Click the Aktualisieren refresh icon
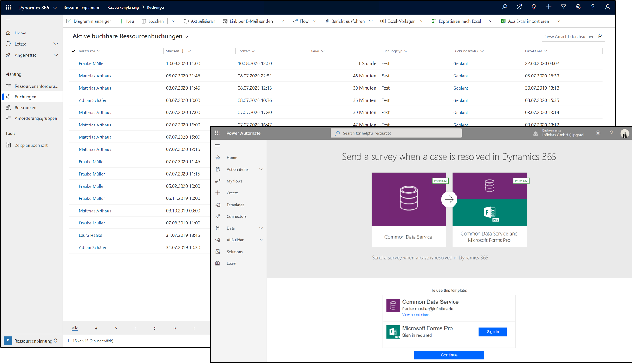Viewport: 638px width, 364px height. pos(186,21)
